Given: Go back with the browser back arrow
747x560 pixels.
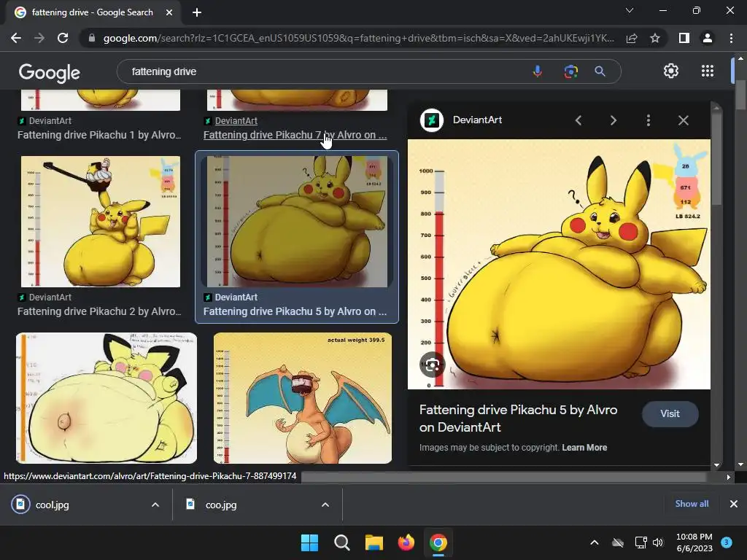Looking at the screenshot, I should [x=16, y=38].
